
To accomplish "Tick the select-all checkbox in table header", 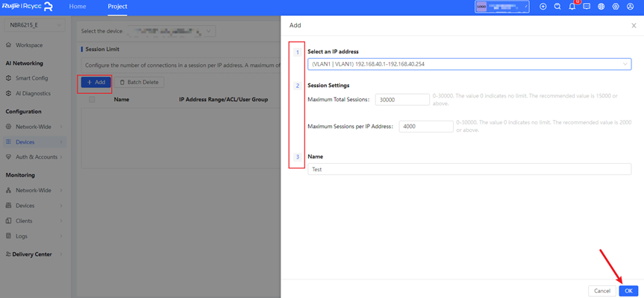I will (x=93, y=99).
